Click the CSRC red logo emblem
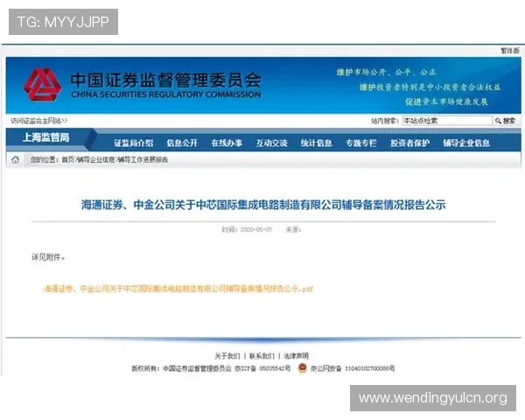 click(42, 84)
